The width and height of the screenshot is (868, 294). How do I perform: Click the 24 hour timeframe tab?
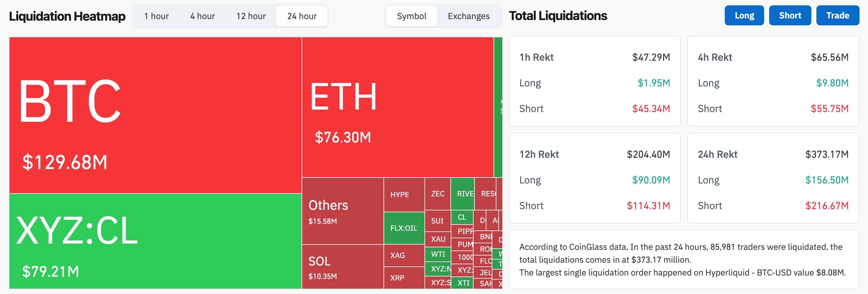[x=301, y=16]
